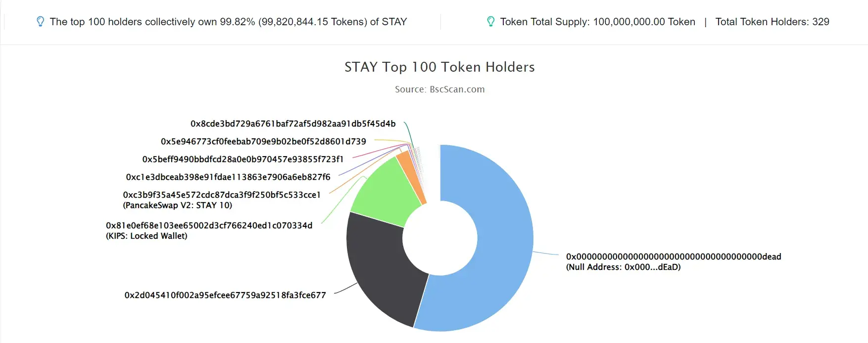Click the 0xc1e3dbceab398e91 address label

click(228, 177)
